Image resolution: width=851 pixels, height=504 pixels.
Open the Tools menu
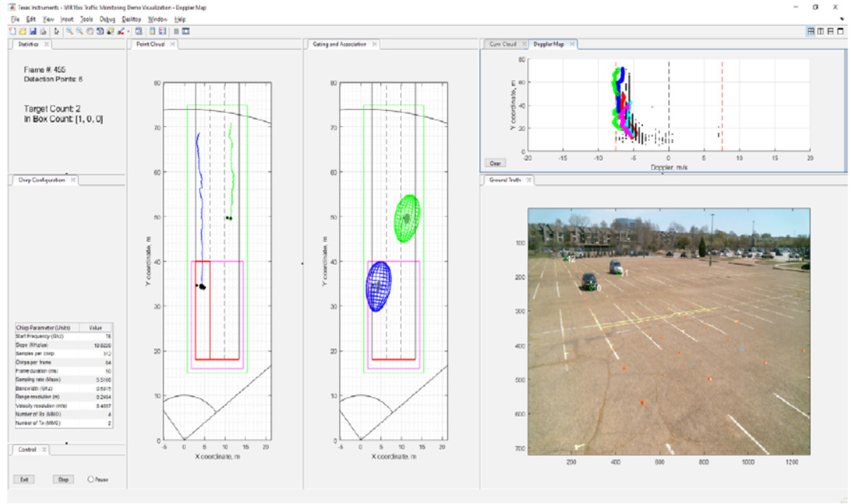(x=86, y=19)
